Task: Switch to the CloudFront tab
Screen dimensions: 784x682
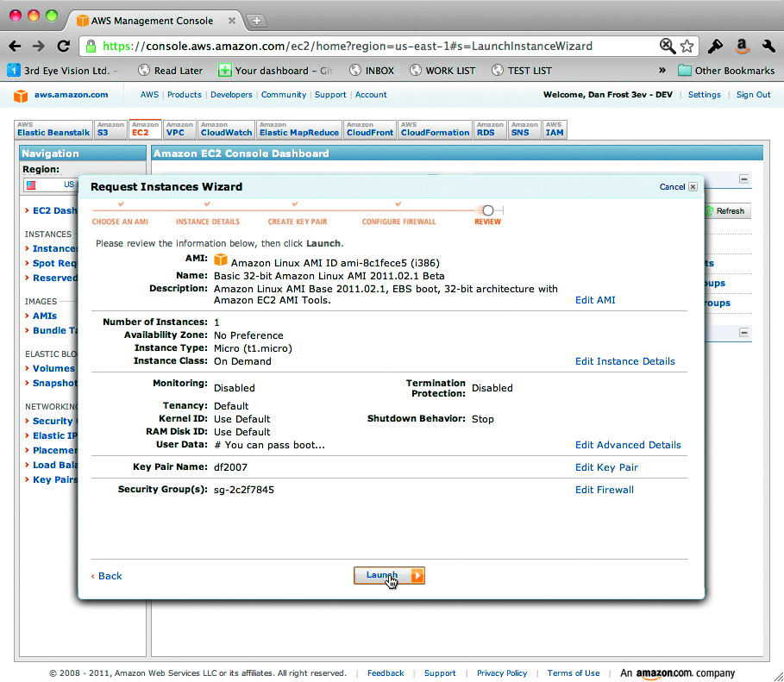Action: click(370, 129)
